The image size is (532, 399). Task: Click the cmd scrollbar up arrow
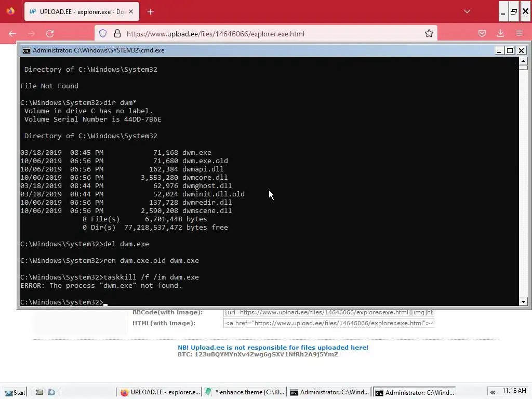pyautogui.click(x=523, y=61)
